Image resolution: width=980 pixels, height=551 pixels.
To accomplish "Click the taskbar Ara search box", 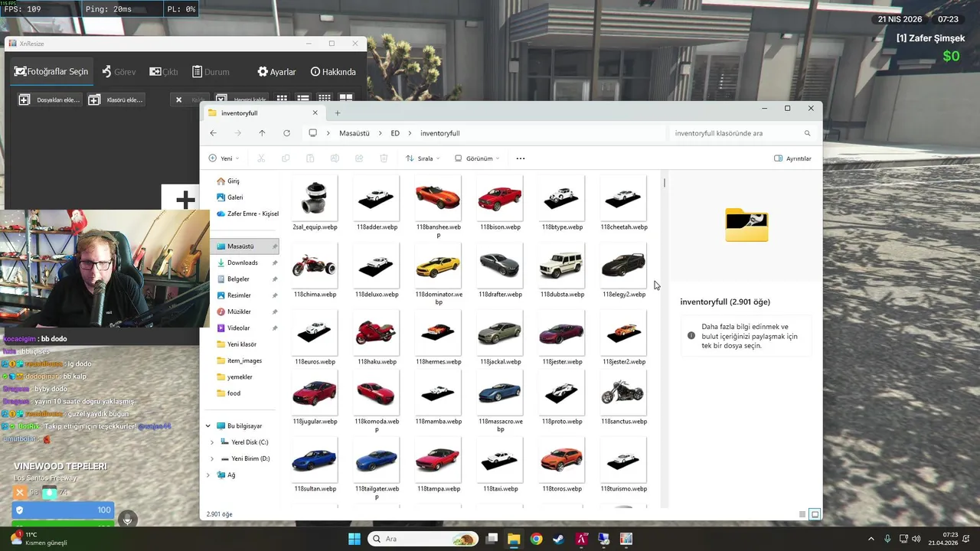I will [423, 539].
